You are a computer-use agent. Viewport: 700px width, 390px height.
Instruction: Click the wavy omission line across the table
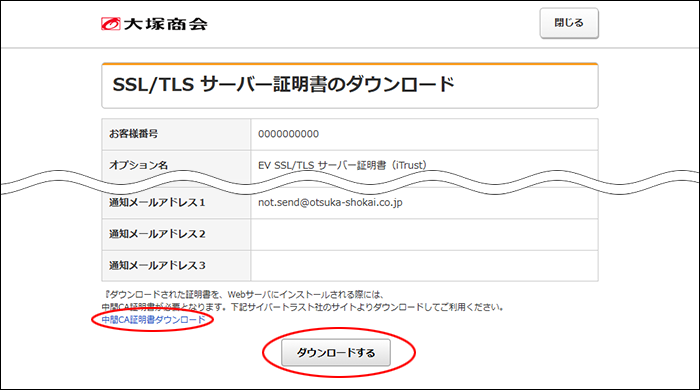point(350,182)
